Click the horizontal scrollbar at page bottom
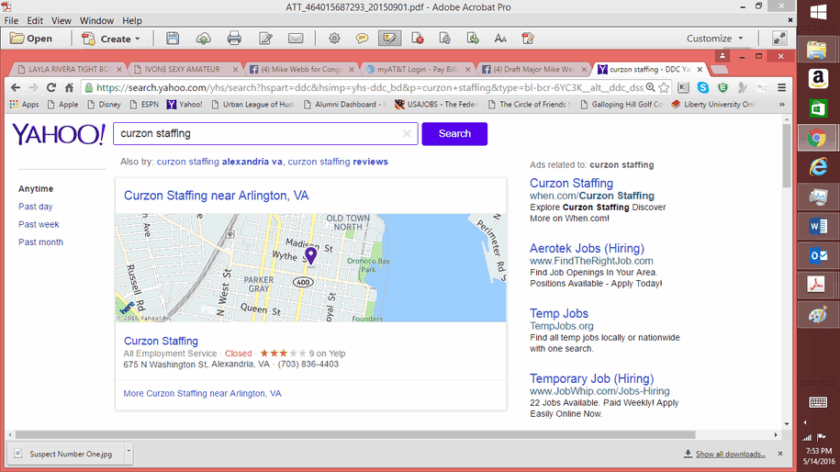840x472 pixels. coord(355,435)
